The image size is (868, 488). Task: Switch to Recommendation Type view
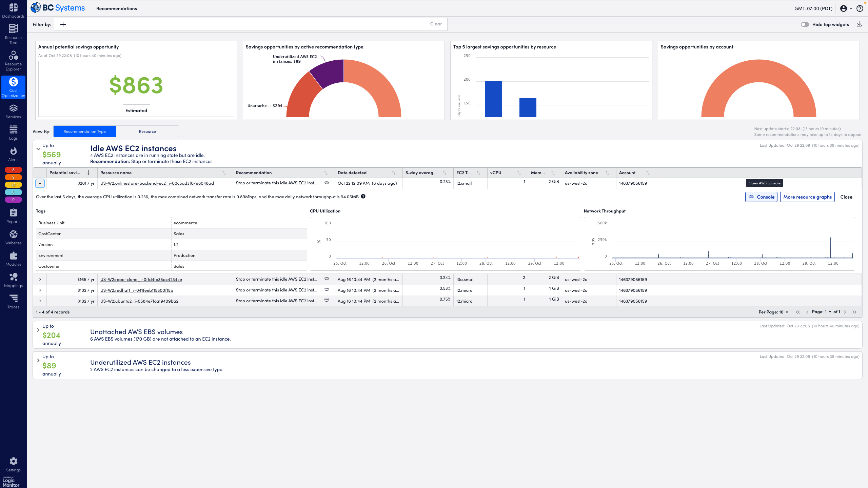[85, 131]
